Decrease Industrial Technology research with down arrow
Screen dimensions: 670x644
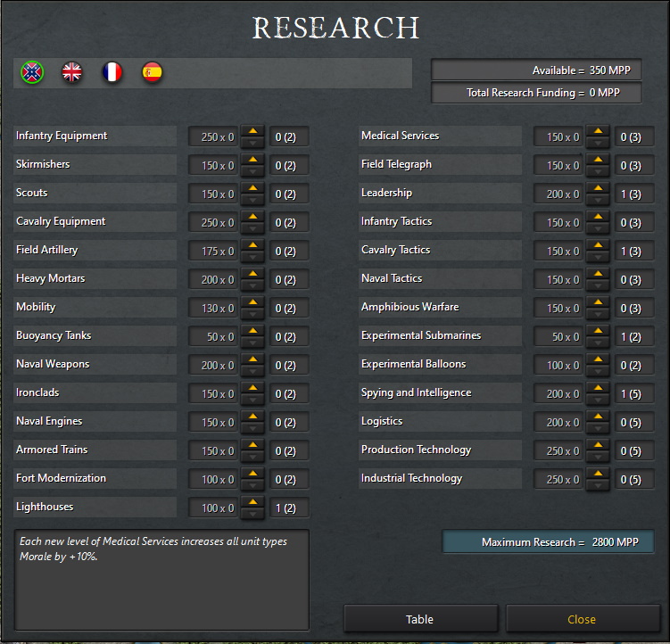pos(599,485)
